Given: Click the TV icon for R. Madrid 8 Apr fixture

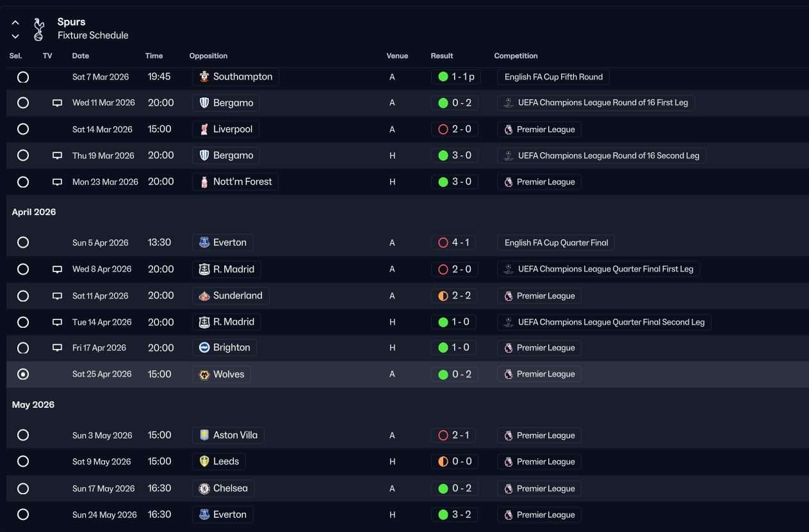Looking at the screenshot, I should coord(58,270).
